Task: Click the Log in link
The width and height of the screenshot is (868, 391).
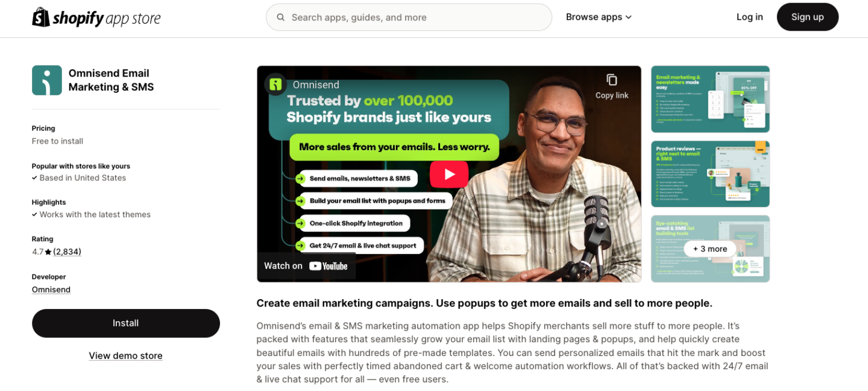Action: (749, 17)
